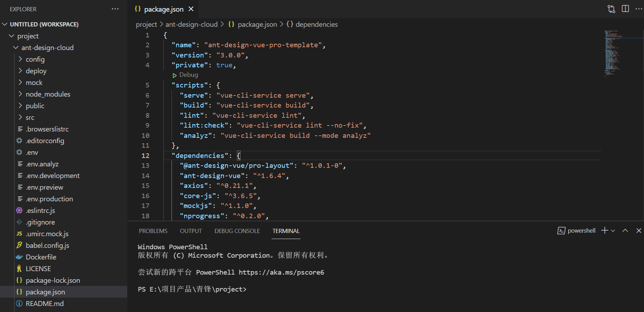The width and height of the screenshot is (644, 312).
Task: Click the "serve" script key text
Action: tap(194, 95)
